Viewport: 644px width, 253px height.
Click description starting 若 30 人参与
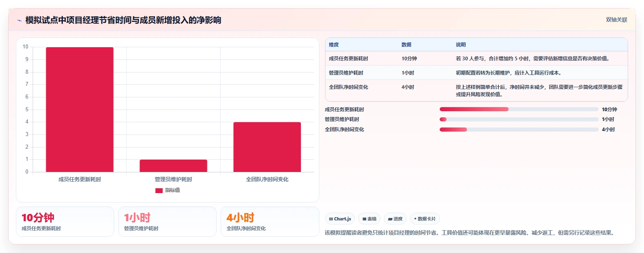click(x=533, y=59)
